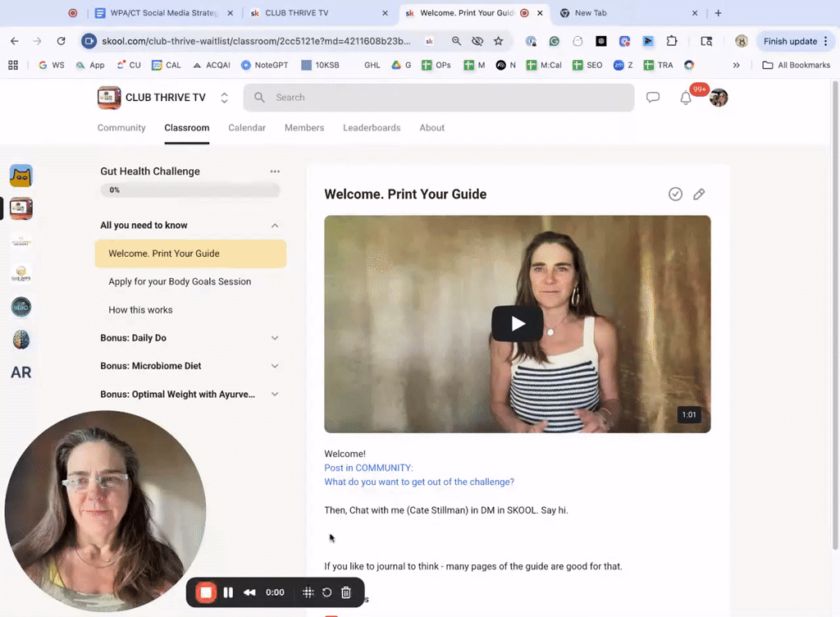
Task: Open the notifications bell
Action: pyautogui.click(x=686, y=98)
